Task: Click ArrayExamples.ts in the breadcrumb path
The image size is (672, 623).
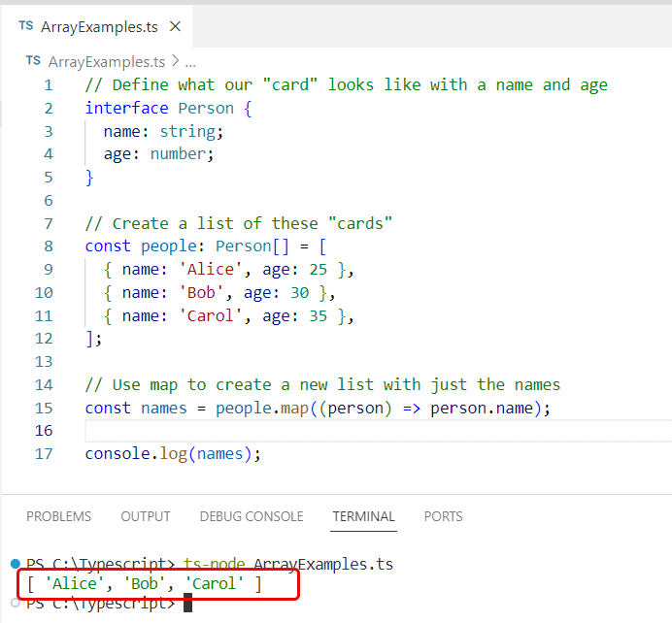Action: [x=106, y=62]
